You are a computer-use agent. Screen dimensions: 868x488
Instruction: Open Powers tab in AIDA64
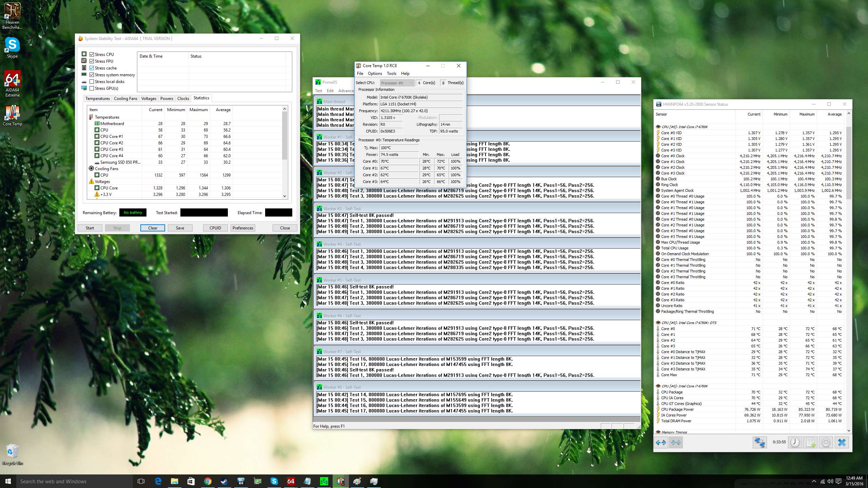tap(167, 98)
